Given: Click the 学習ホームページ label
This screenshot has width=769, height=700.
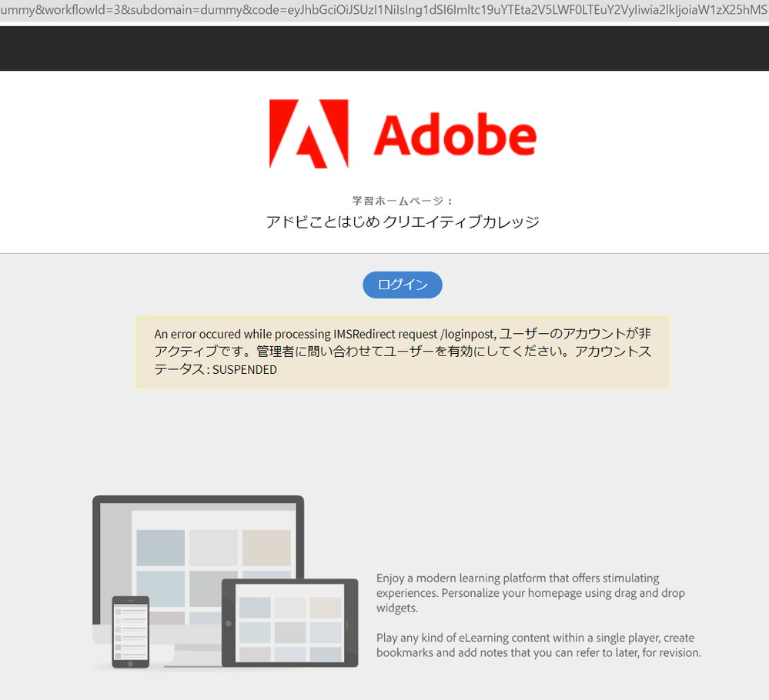Looking at the screenshot, I should (402, 199).
